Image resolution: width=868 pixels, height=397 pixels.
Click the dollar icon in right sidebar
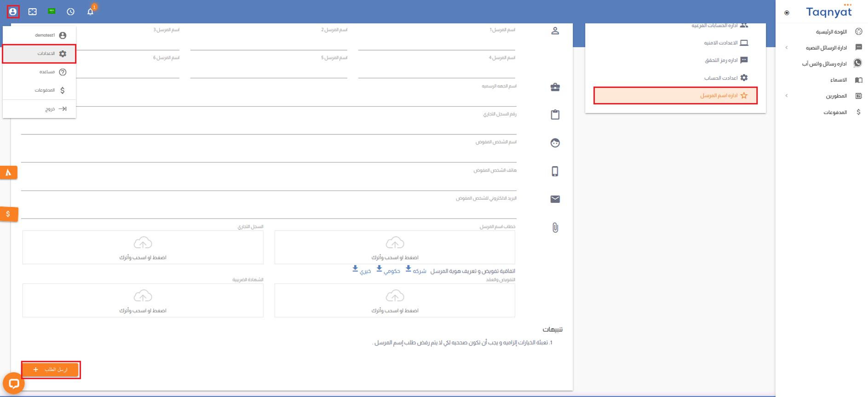click(858, 112)
